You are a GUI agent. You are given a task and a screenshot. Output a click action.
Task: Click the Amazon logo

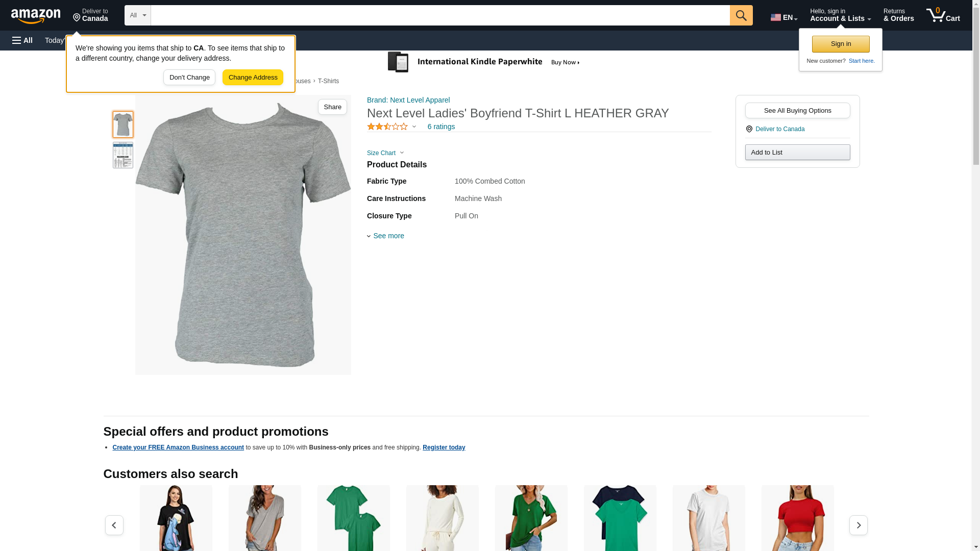point(36,16)
